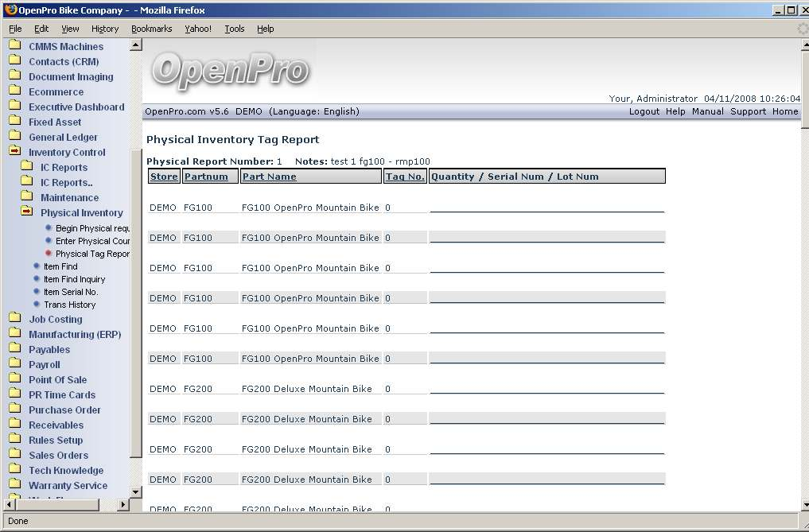Click the Point Of Sale folder icon
The image size is (809, 532).
[x=14, y=379]
